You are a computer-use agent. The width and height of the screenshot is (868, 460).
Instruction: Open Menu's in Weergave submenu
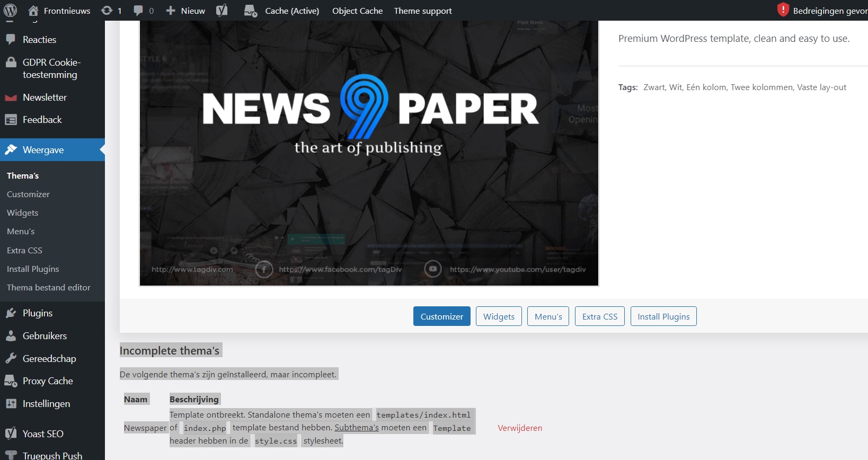21,232
